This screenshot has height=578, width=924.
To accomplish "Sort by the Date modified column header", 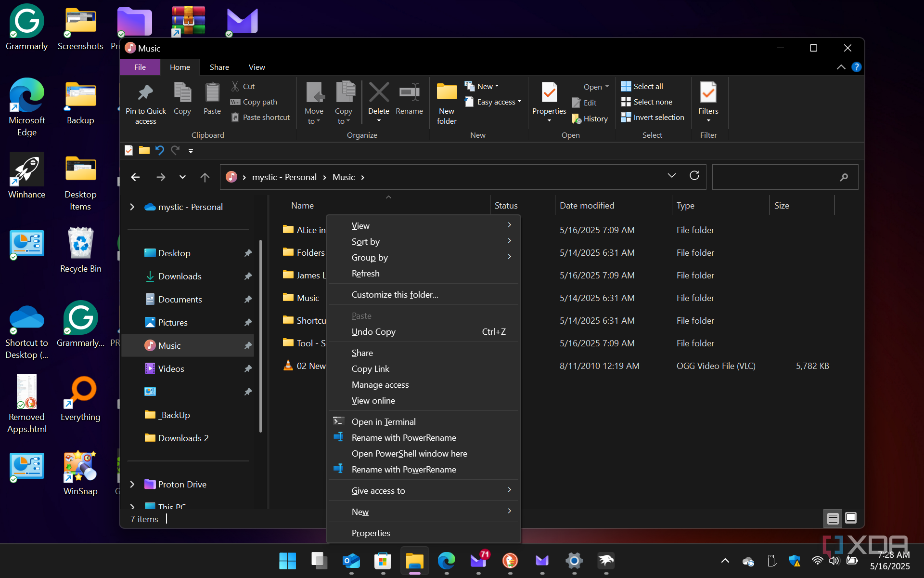I will [613, 205].
